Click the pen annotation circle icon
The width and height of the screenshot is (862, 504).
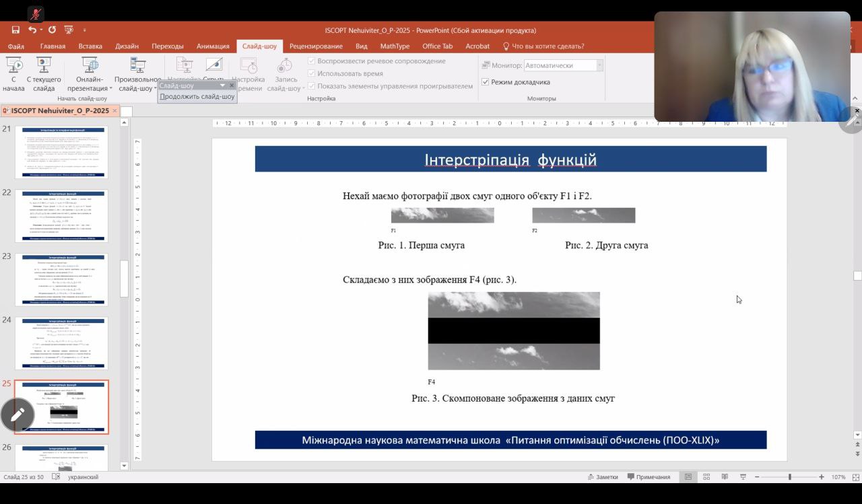(x=18, y=415)
